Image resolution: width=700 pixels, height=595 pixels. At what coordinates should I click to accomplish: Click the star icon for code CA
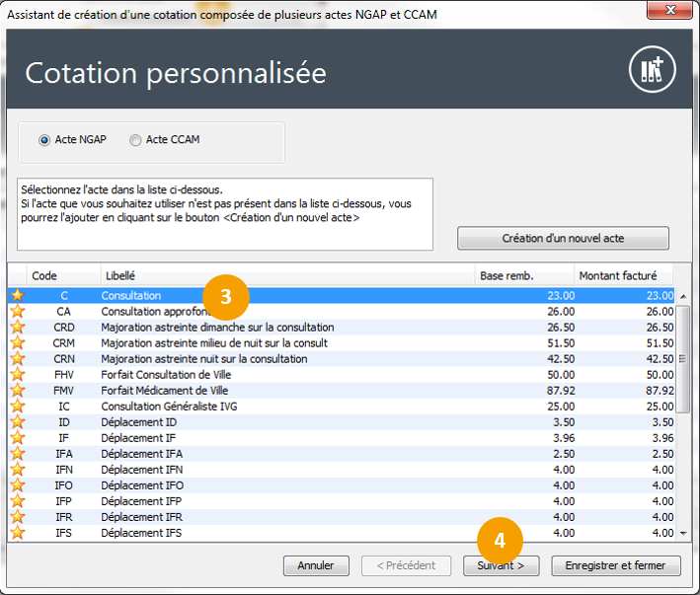tap(17, 311)
